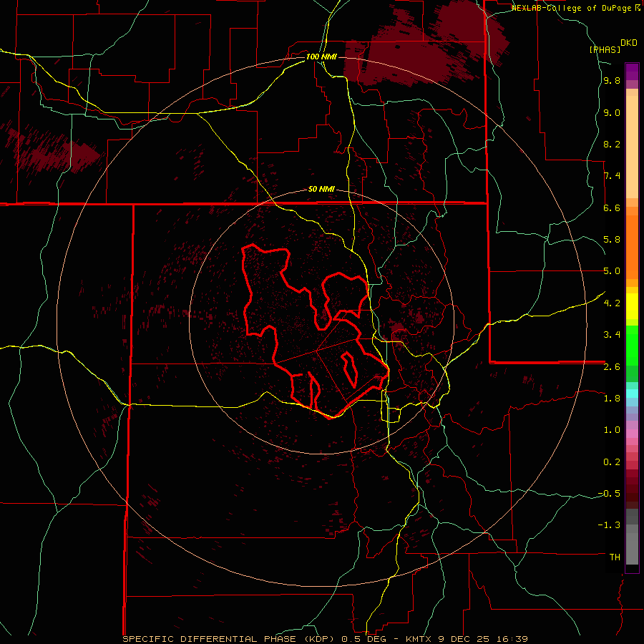Click the yellow segment of color bar
Image resolution: width=644 pixels, height=644 pixels.
(632, 306)
